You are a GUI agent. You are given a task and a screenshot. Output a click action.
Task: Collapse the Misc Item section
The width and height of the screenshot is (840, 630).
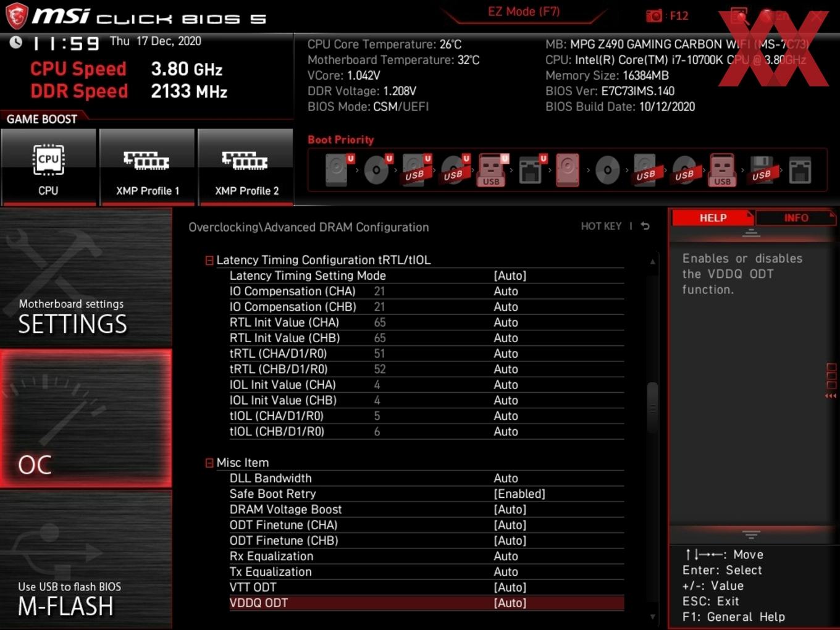[209, 463]
